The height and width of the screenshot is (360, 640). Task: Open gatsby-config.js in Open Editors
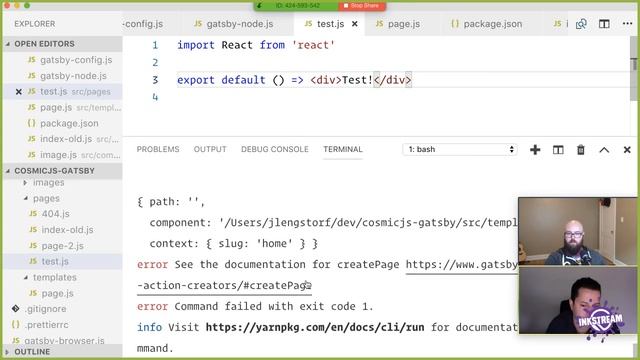click(x=76, y=60)
